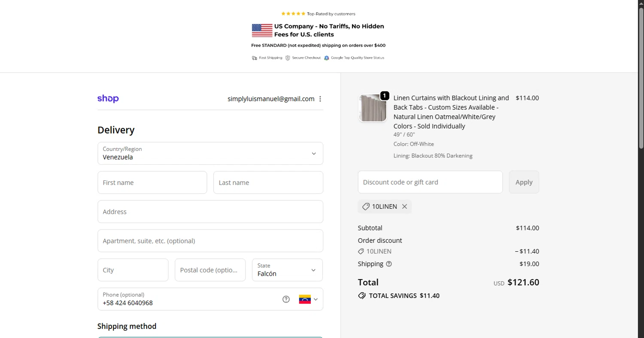The height and width of the screenshot is (338, 644).
Task: Click the Discount code or gift card field
Action: 430,182
